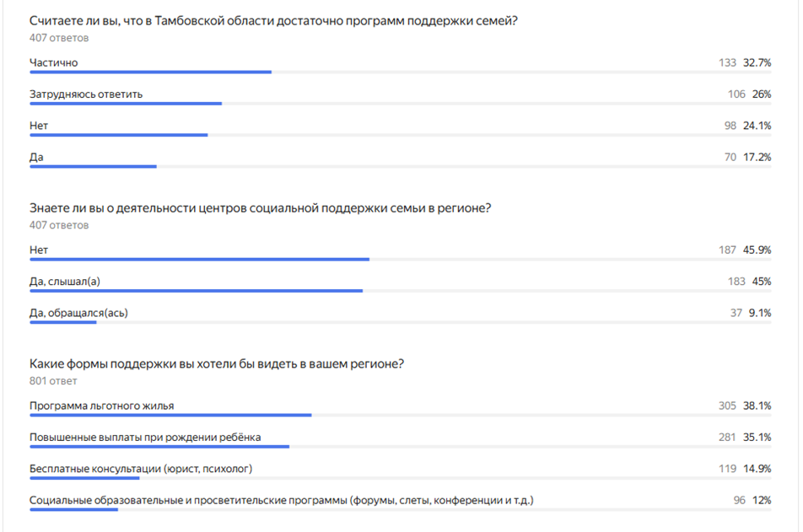This screenshot has width=803, height=532.
Task: Click the question title about Тамбовской области programs
Action: 273,21
